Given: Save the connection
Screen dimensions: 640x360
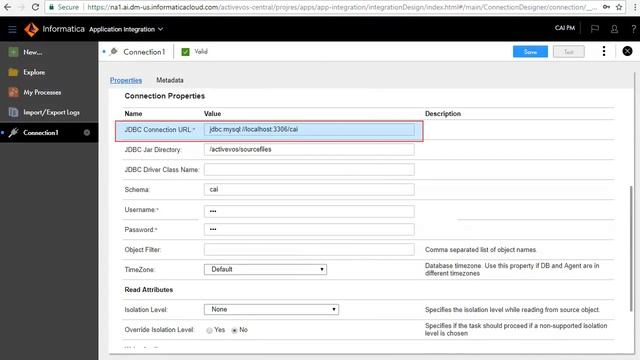Looking at the screenshot, I should coord(530,52).
